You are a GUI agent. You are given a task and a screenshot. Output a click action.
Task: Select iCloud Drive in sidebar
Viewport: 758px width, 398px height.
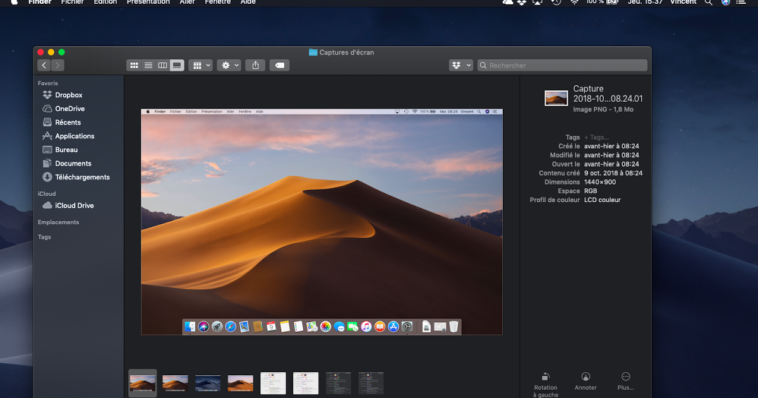click(x=74, y=206)
